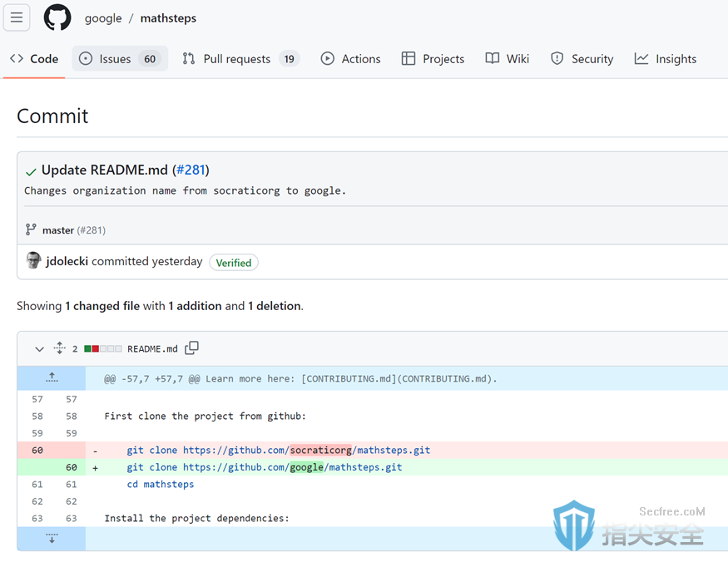The width and height of the screenshot is (728, 562).
Task: Open the Projects tab
Action: (433, 59)
